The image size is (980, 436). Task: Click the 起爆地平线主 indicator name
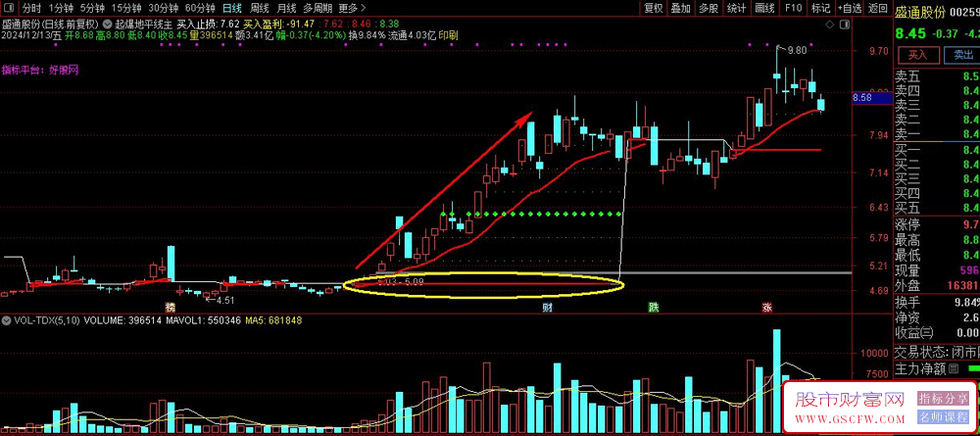click(x=144, y=24)
